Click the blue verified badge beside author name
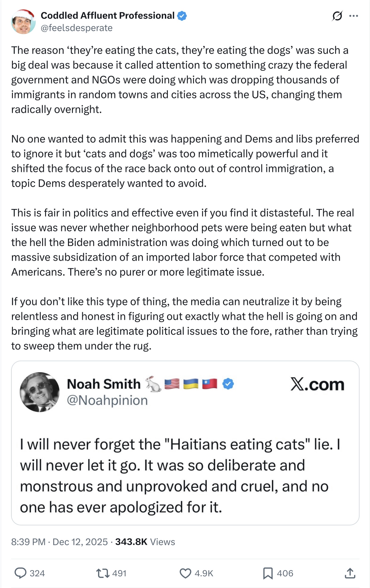Image resolution: width=370 pixels, height=588 pixels. [x=182, y=16]
